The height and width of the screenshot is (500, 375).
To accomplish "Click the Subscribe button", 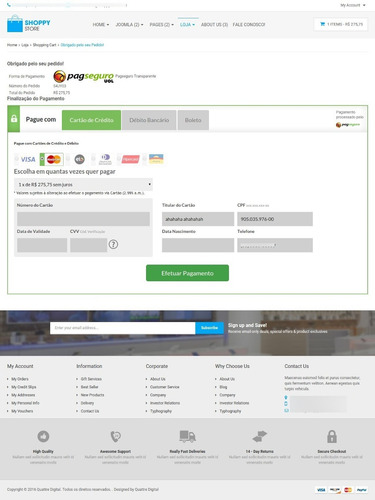I will point(209,328).
